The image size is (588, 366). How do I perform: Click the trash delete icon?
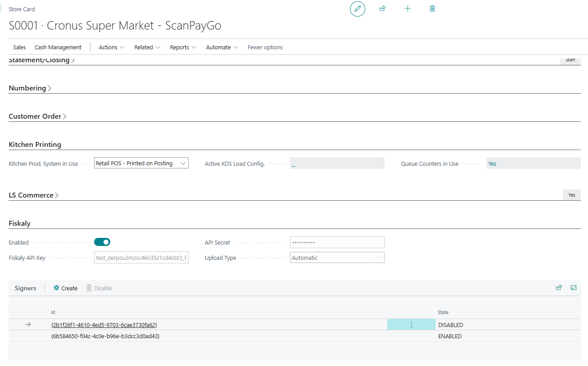pyautogui.click(x=432, y=9)
